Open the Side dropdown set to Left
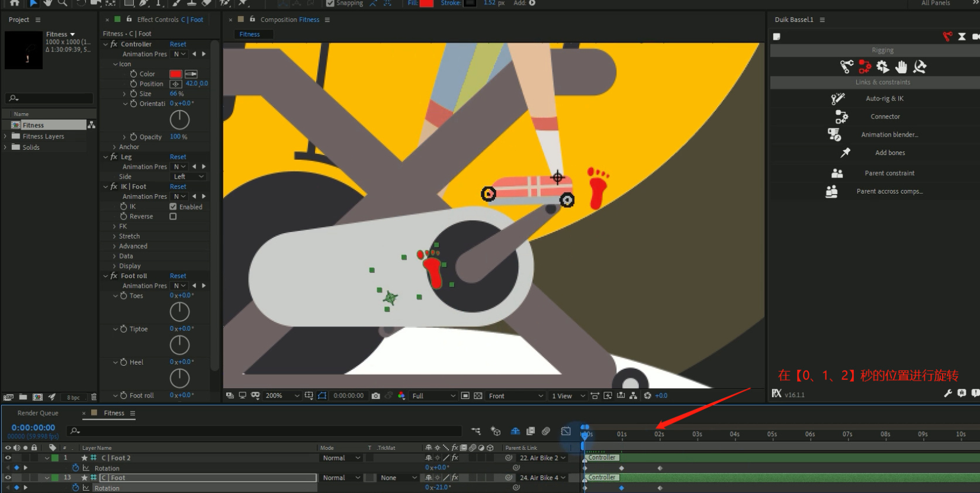Viewport: 980px width, 493px height. coord(188,177)
